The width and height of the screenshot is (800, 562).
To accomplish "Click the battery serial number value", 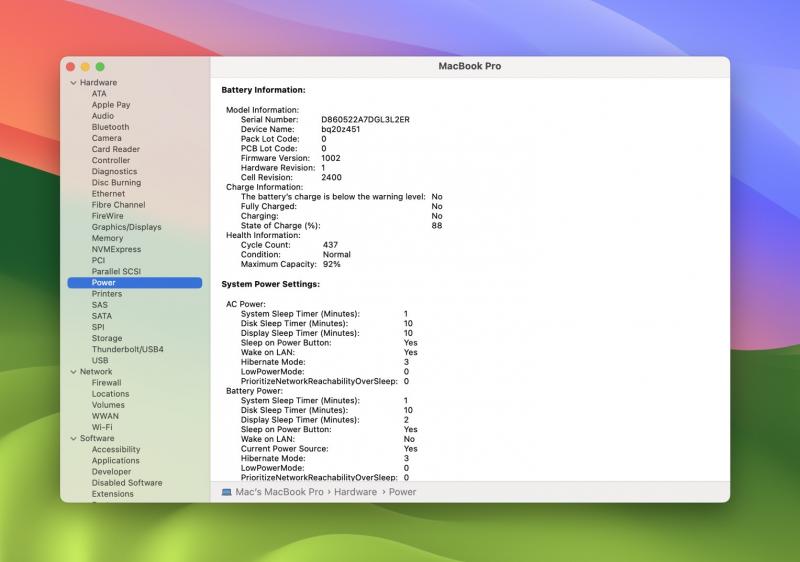I will coord(365,119).
